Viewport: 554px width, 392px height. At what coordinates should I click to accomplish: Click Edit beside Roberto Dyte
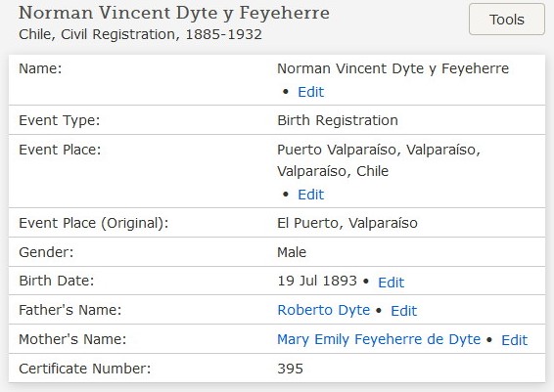pos(403,311)
